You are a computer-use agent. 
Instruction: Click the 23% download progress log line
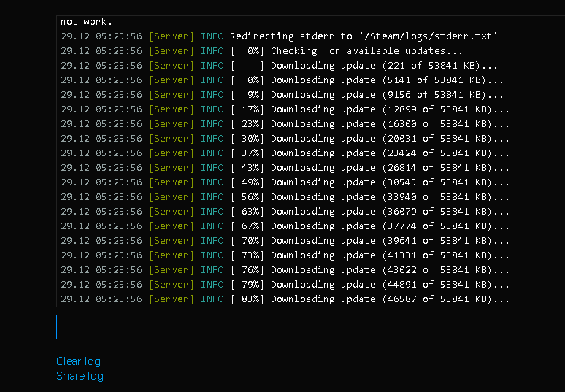[285, 124]
